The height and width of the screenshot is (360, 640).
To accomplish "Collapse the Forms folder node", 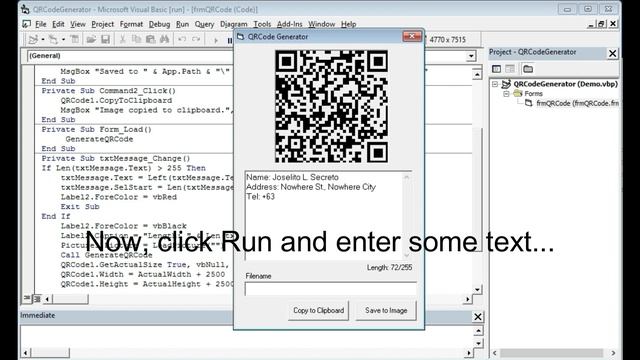I will point(506,94).
